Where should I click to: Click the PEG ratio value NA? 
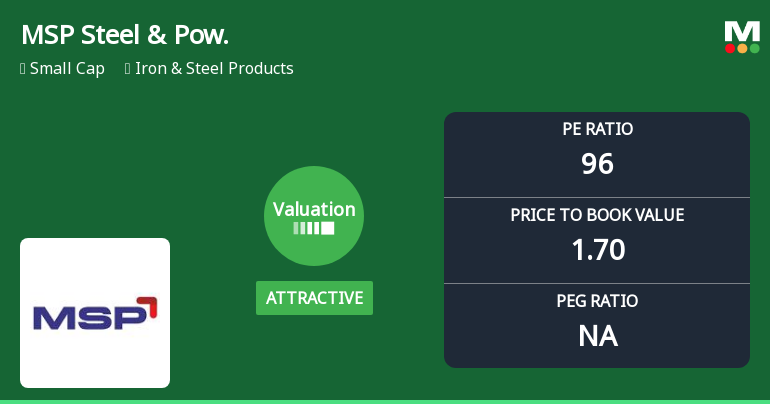(x=597, y=335)
